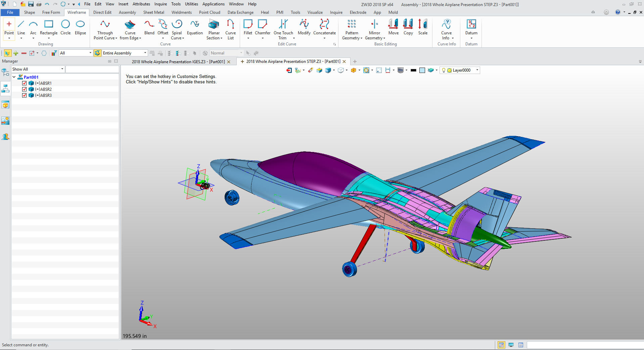Open the Entire Assembly scope dropdown
644x350 pixels.
pos(145,53)
